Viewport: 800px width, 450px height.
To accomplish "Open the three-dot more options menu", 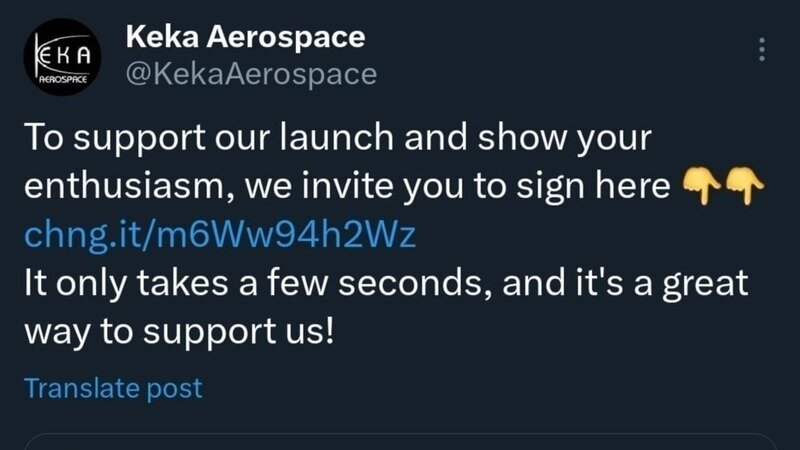I will [762, 50].
